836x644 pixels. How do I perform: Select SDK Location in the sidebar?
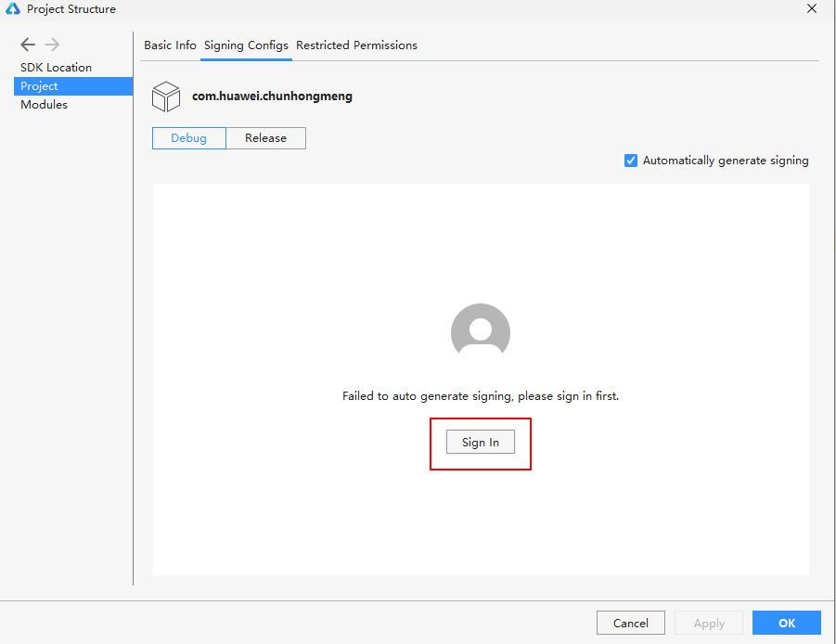coord(73,68)
